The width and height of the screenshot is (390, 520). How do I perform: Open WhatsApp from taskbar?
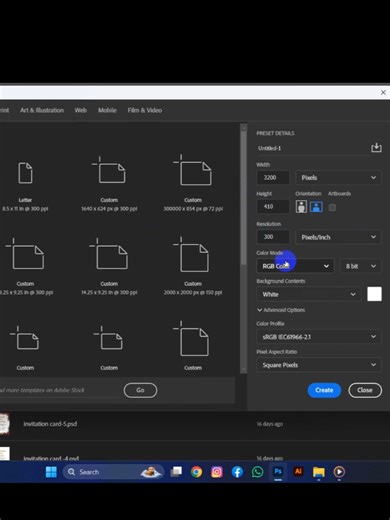click(257, 472)
